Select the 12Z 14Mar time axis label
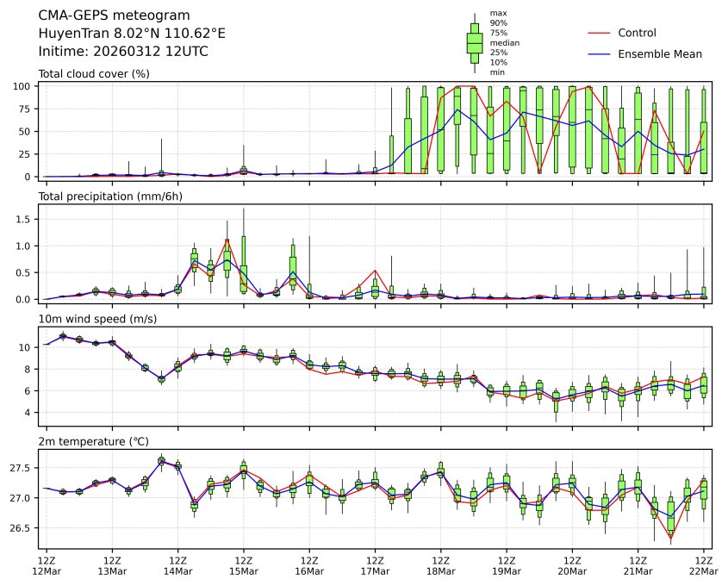Screen dimensions: 728x586 pos(177,565)
